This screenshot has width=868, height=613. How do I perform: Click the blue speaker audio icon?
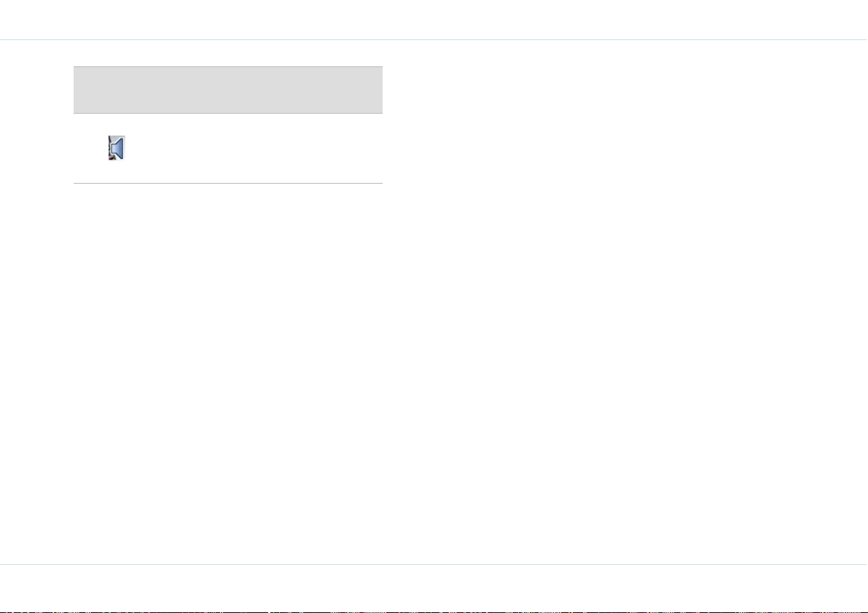click(x=117, y=148)
